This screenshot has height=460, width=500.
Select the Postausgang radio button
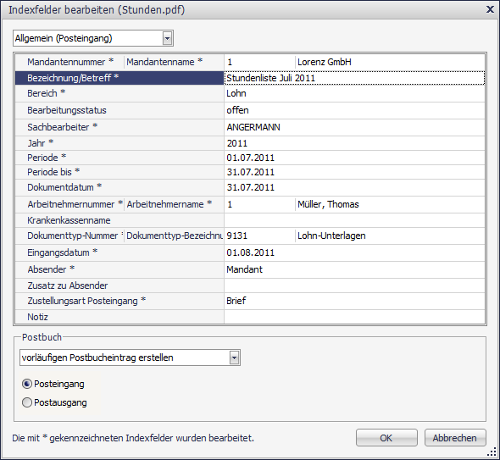27,403
